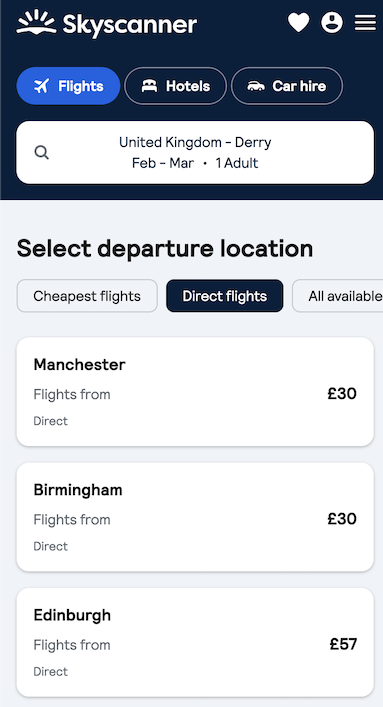Click the airplane icon in Flights
The height and width of the screenshot is (707, 383).
coord(42,86)
